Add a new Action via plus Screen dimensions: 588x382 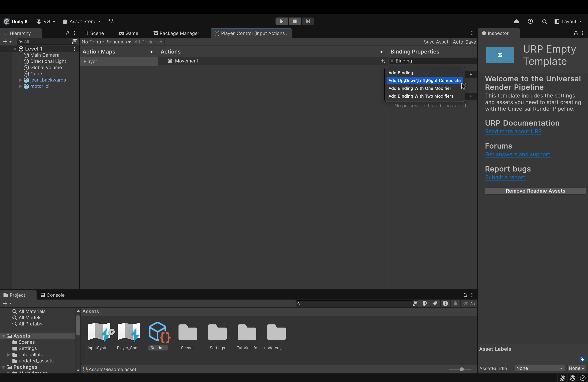[x=381, y=52]
